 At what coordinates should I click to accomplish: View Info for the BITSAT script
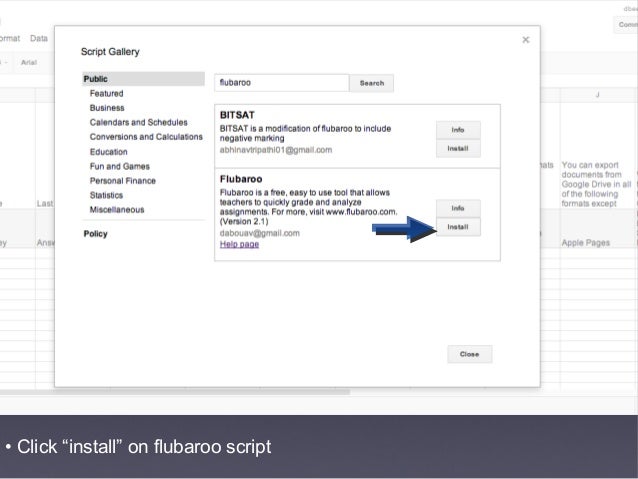point(458,130)
